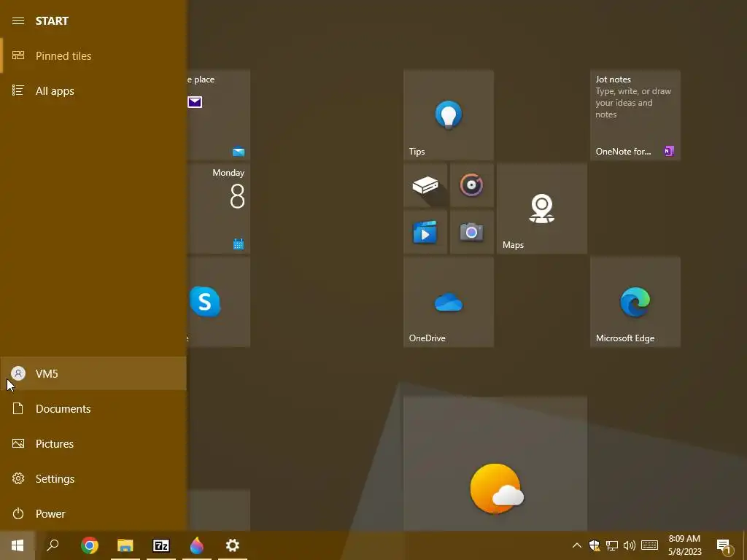Open File Explorer from taskbar

[125, 545]
